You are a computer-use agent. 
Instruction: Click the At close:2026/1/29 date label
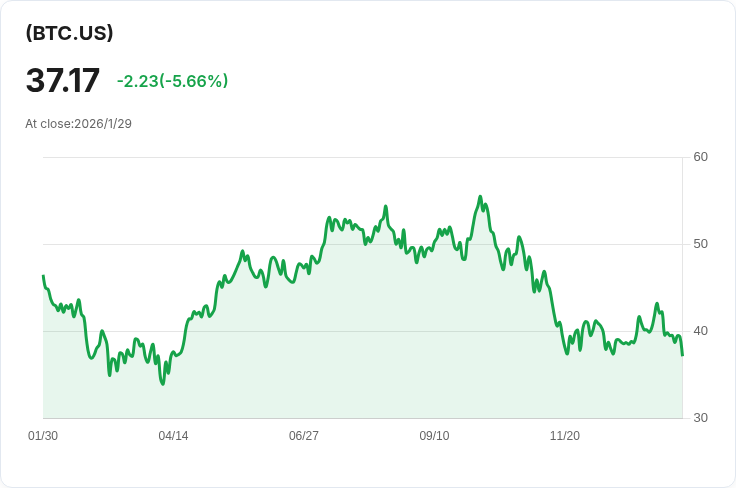pyautogui.click(x=78, y=124)
